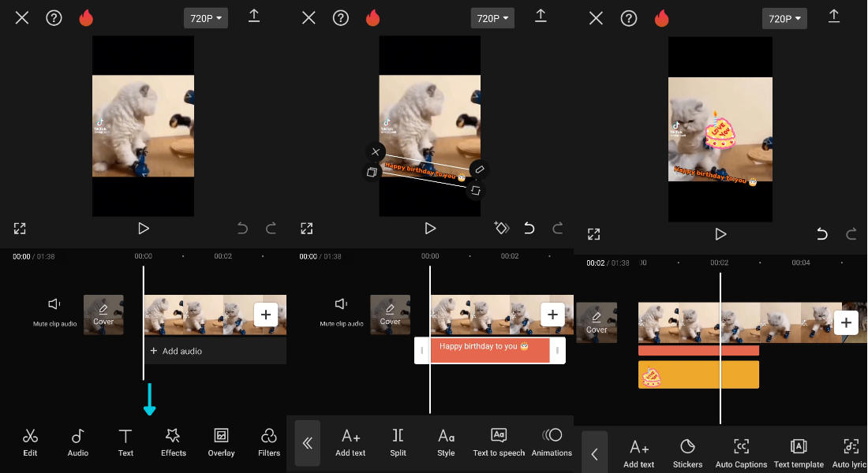
Task: Tap the flame icon in right panel
Action: point(661,19)
